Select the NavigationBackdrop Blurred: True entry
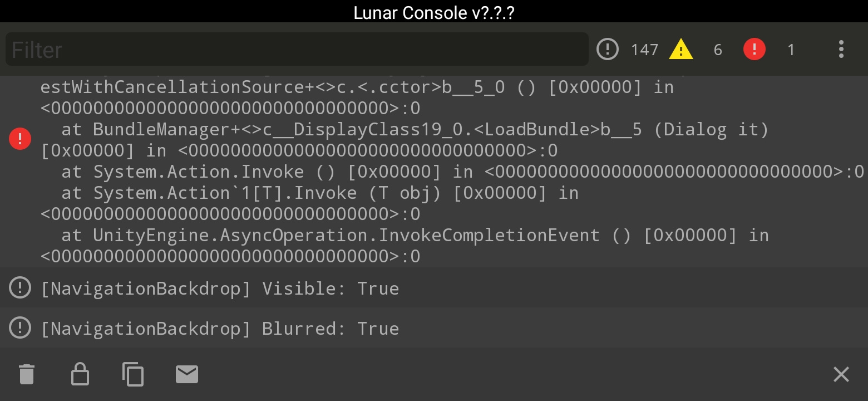The height and width of the screenshot is (401, 868). 434,328
